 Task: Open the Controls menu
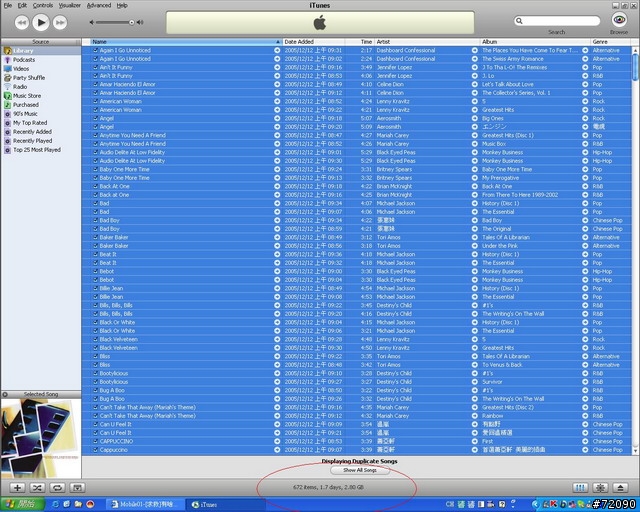coord(43,5)
